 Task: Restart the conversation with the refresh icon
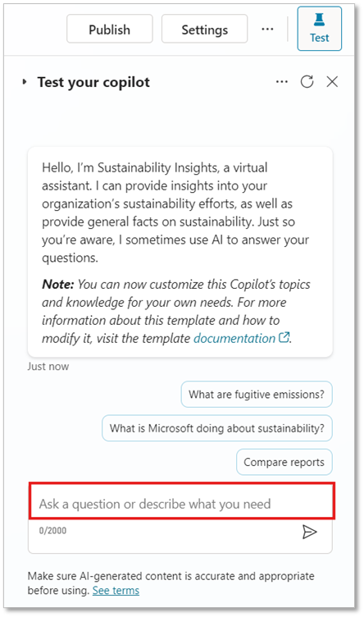307,82
